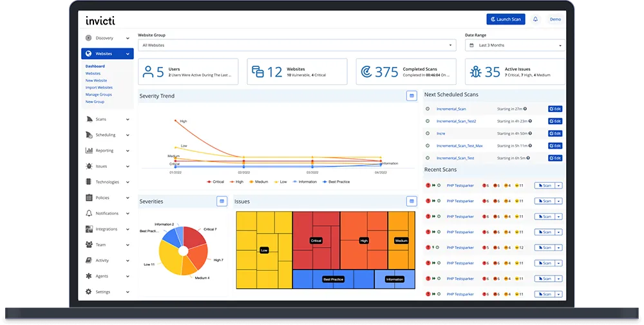
Task: Toggle Low series in trend legend
Action: tap(281, 181)
